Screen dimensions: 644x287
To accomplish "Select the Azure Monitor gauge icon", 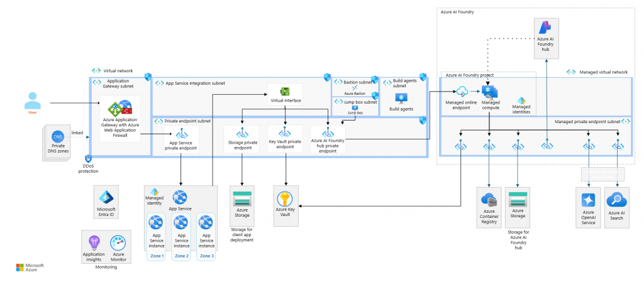I will pyautogui.click(x=118, y=242).
